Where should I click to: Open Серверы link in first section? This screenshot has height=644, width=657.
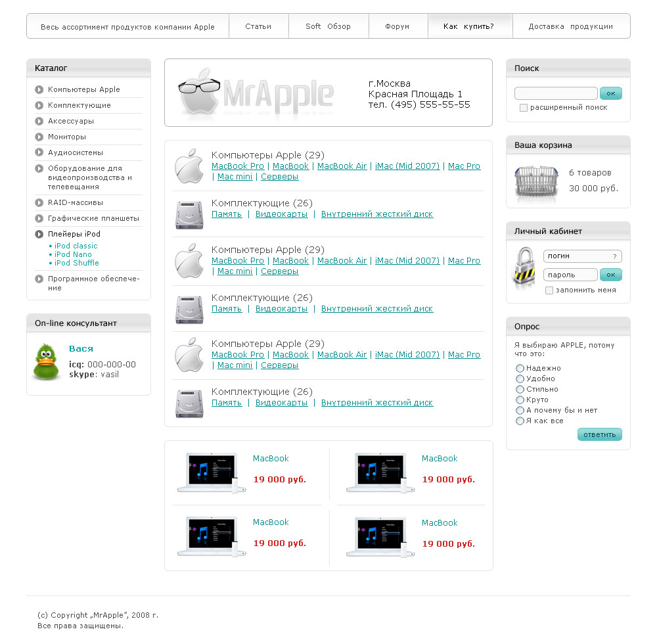tap(279, 177)
